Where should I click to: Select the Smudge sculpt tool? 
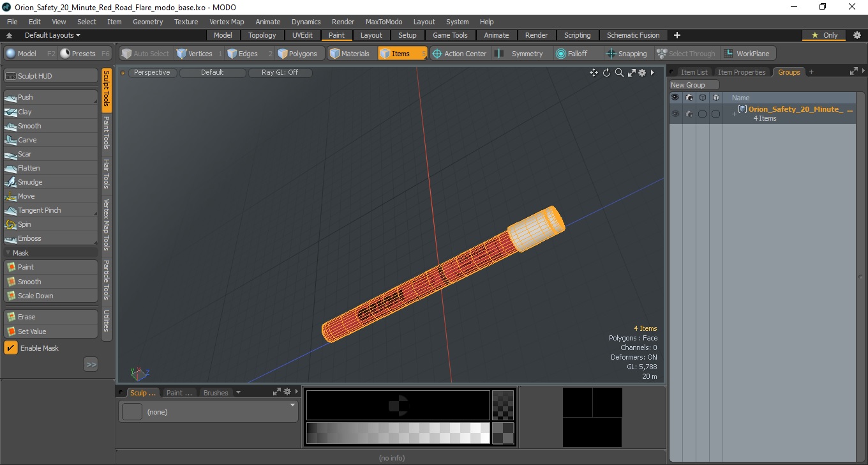(50, 182)
